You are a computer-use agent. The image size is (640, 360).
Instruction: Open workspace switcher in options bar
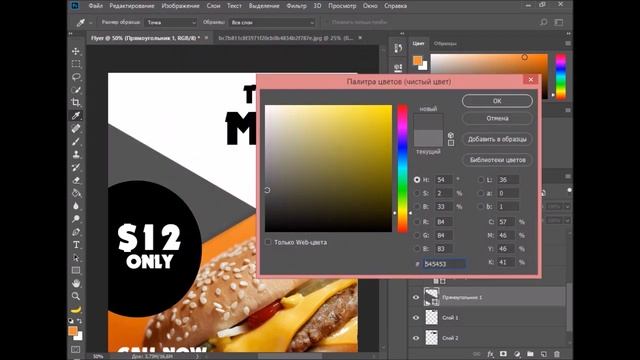(558, 22)
